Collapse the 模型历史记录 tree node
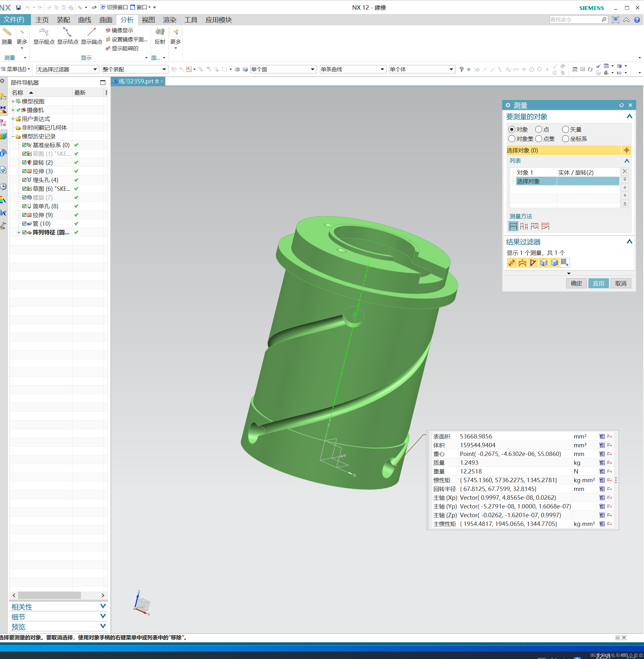The height and width of the screenshot is (659, 644). [13, 136]
